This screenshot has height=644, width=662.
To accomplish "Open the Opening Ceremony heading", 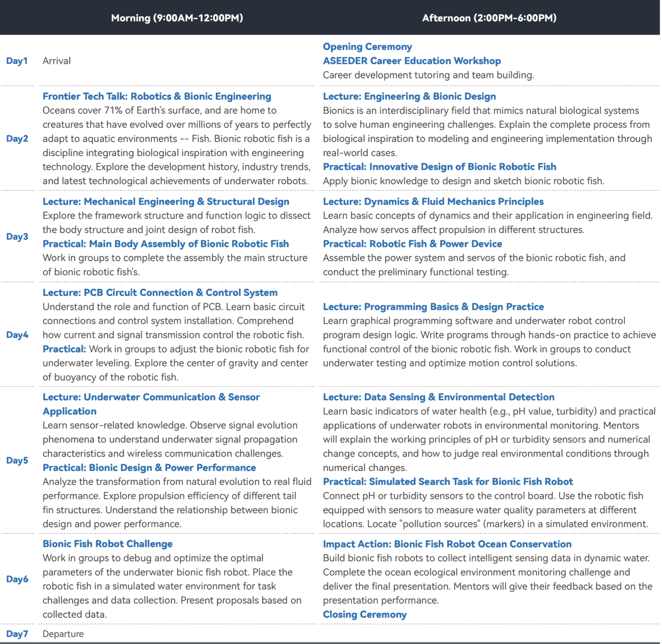I will (367, 47).
